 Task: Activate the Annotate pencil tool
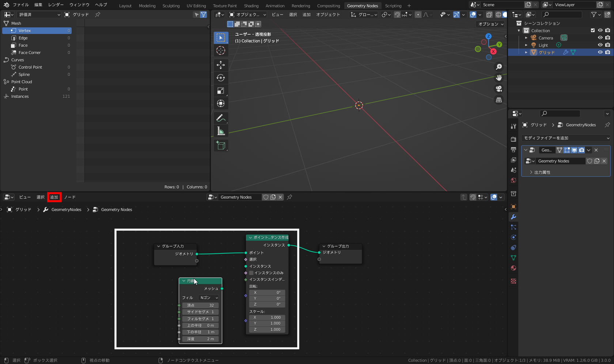pos(221,118)
